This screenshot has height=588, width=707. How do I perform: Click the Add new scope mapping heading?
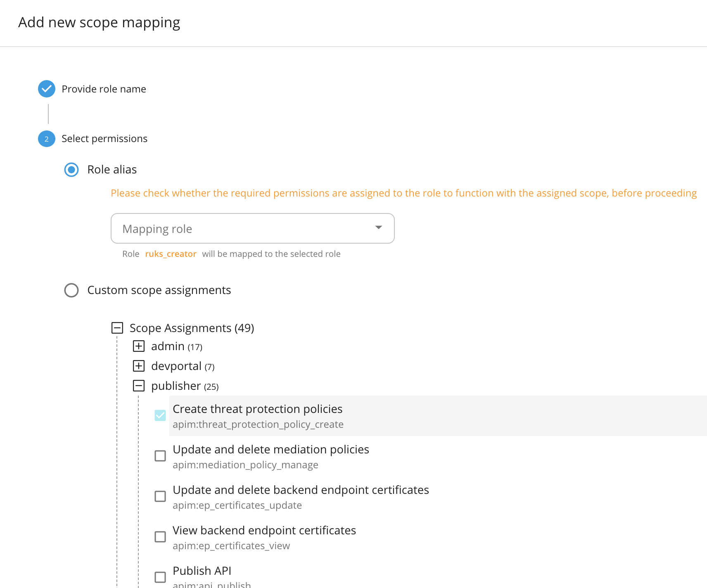tap(99, 22)
